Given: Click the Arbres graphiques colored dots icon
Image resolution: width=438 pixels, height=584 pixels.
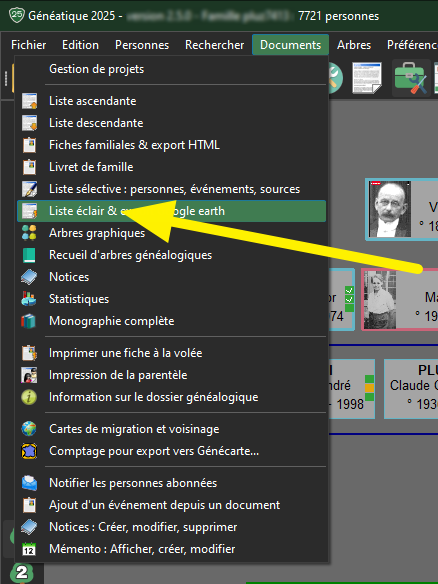Looking at the screenshot, I should (x=29, y=233).
